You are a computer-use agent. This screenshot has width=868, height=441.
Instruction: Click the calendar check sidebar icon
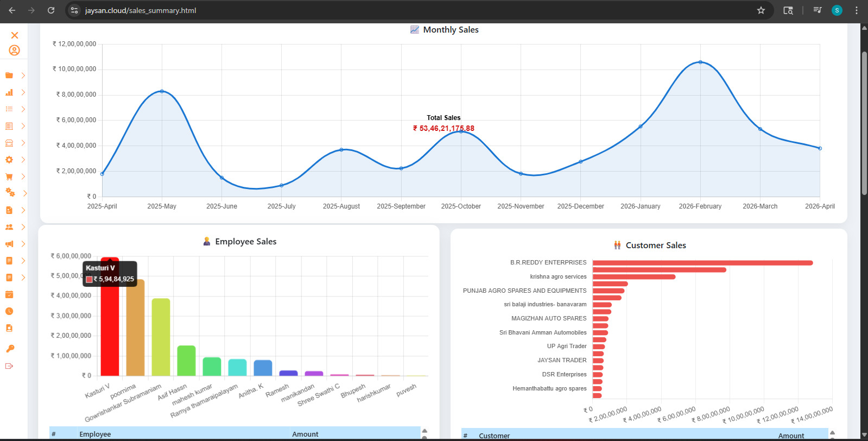9,294
